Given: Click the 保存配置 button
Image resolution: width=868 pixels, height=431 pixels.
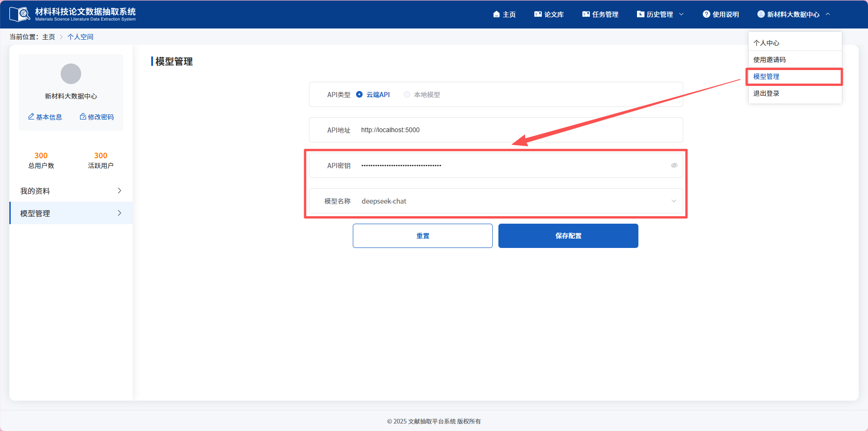Looking at the screenshot, I should coord(568,236).
